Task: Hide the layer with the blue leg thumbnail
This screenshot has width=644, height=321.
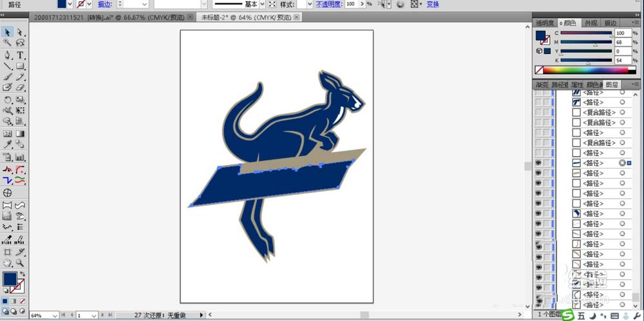Action: (538, 214)
